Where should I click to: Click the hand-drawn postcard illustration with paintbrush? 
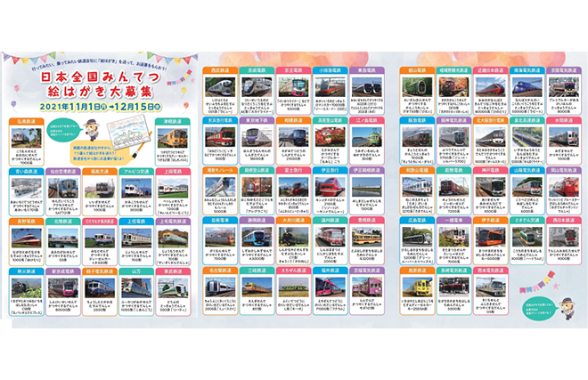[x=127, y=133]
